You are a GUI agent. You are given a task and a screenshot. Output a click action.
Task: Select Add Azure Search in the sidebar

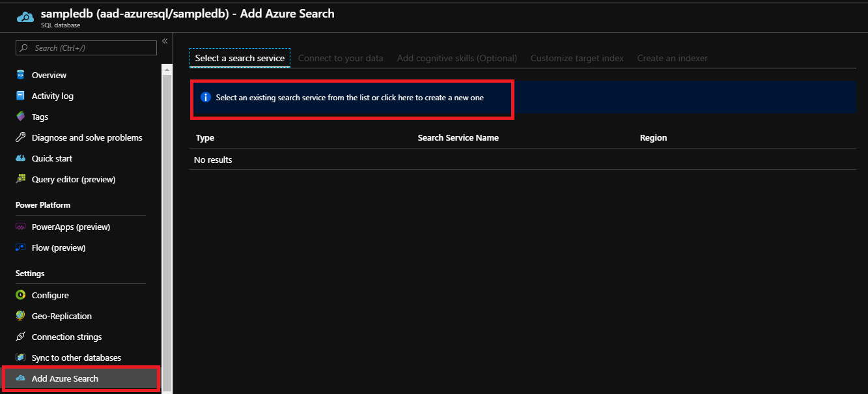tap(65, 378)
